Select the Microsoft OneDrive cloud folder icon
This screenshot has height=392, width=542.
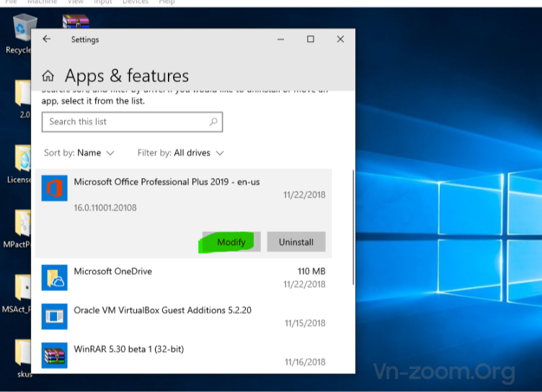[54, 277]
